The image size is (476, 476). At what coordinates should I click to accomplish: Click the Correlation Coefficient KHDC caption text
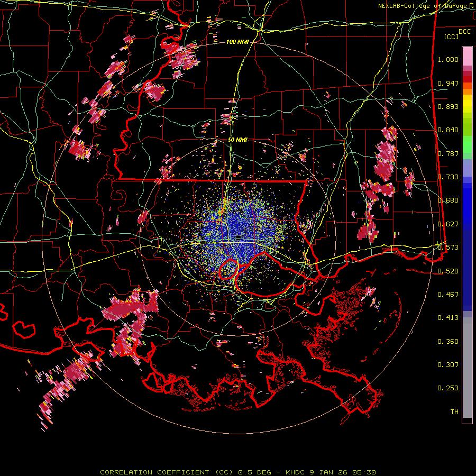pos(238,472)
